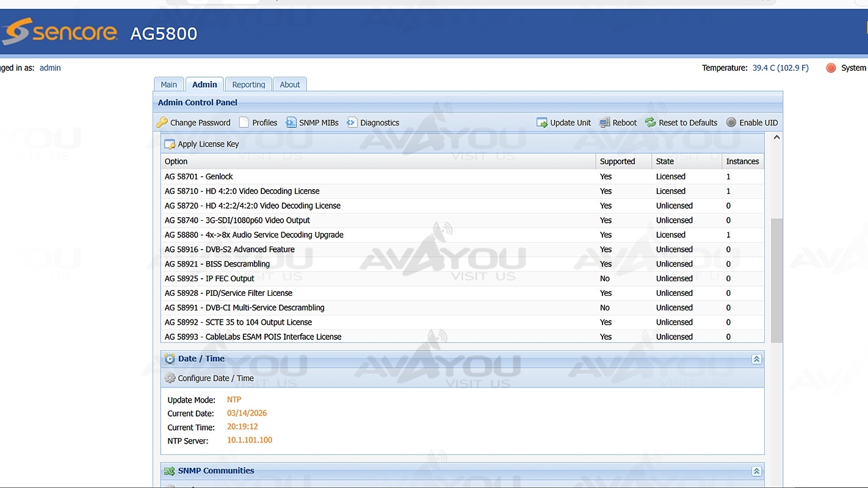
Task: Click the Update Unit icon
Action: click(x=542, y=123)
